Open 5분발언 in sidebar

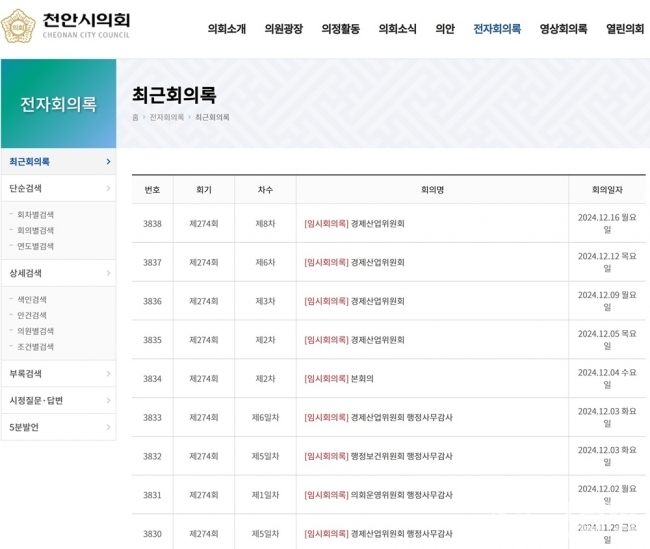point(57,427)
